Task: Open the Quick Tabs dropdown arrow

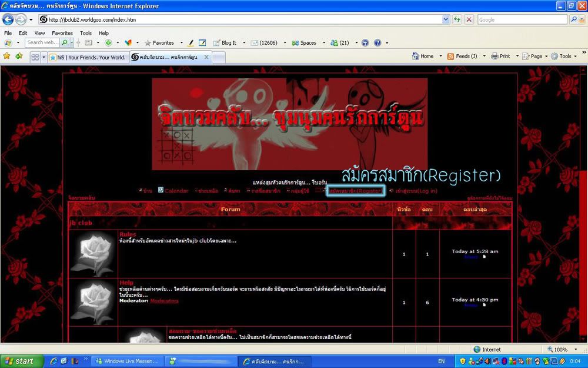Action: coord(44,57)
